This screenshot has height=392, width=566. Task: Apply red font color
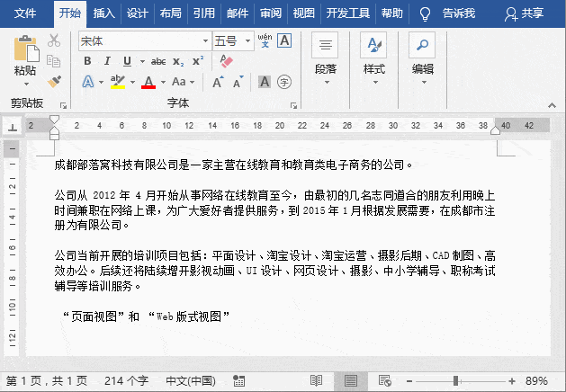148,82
